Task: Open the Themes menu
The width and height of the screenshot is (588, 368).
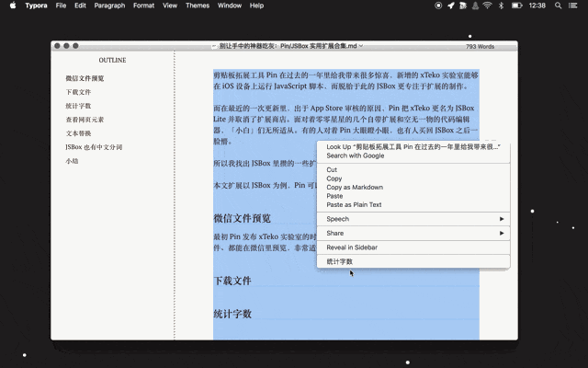Action: tap(198, 6)
